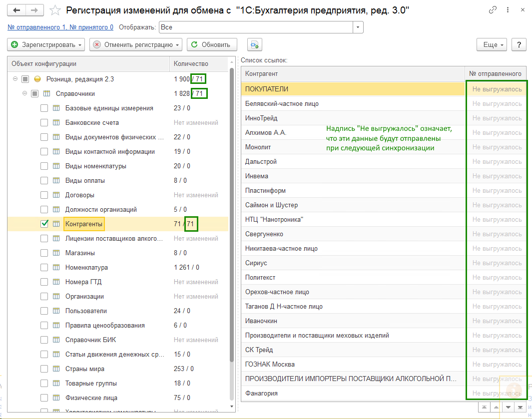532x419 pixels.
Task: Click table icon beside Банковские счета
Action: (56, 122)
